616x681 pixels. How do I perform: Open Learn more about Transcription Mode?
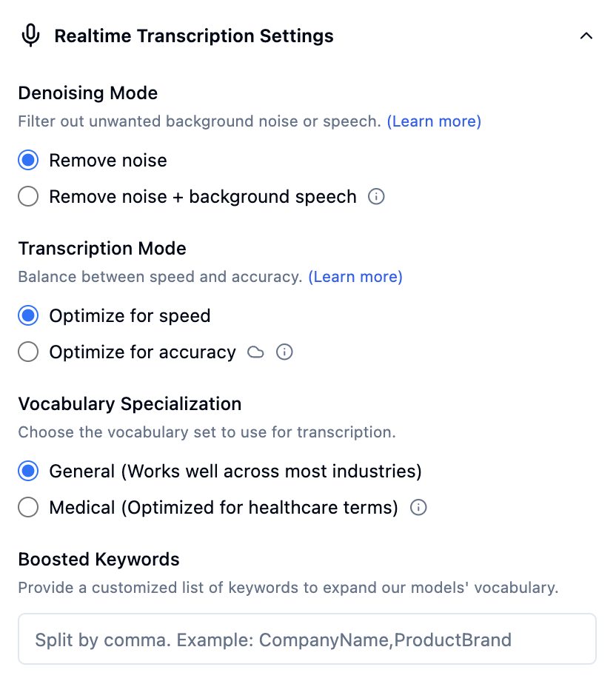(x=355, y=276)
